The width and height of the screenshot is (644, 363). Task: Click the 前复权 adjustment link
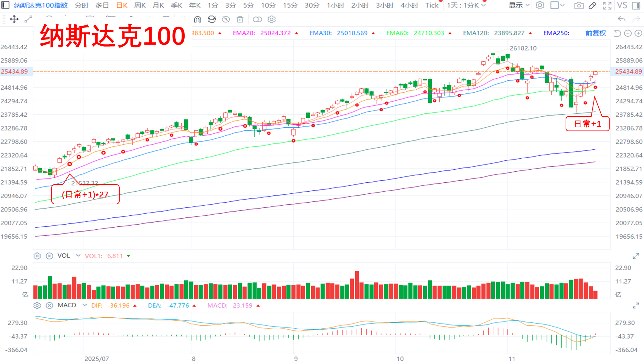596,33
